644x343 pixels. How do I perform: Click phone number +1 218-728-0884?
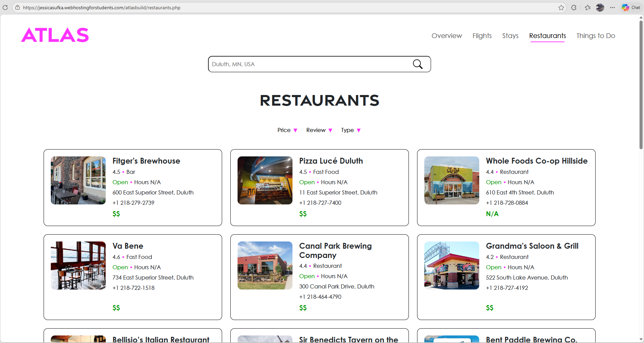[507, 203]
